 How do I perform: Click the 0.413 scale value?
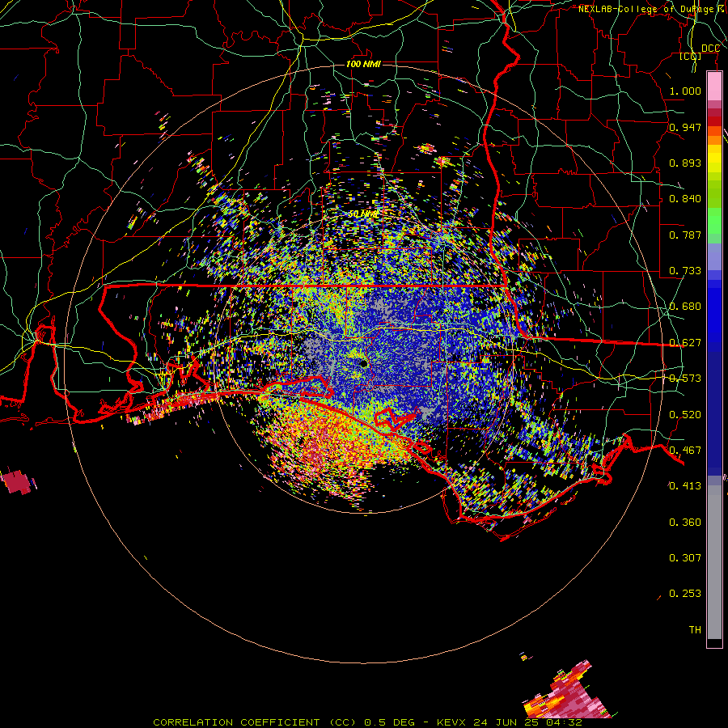pos(685,486)
